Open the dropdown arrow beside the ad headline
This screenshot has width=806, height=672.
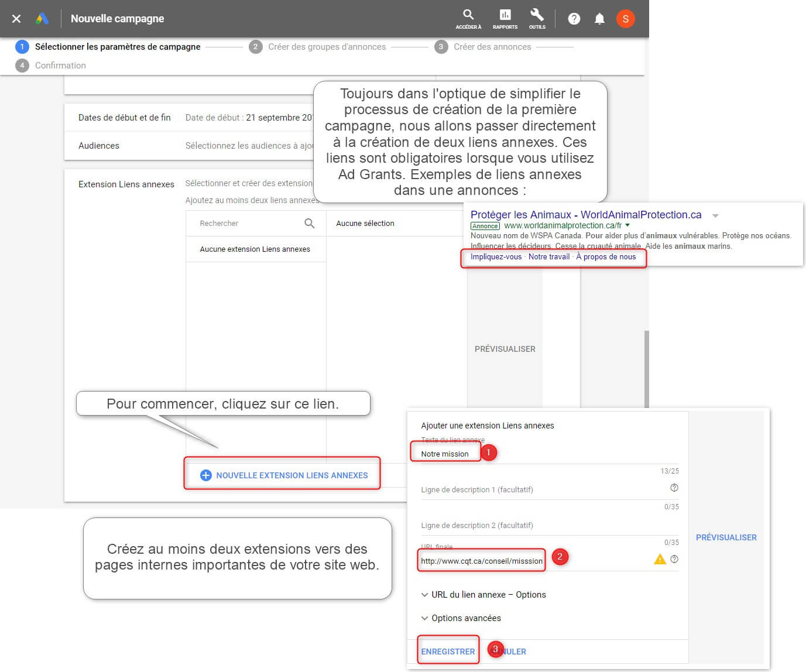point(715,215)
